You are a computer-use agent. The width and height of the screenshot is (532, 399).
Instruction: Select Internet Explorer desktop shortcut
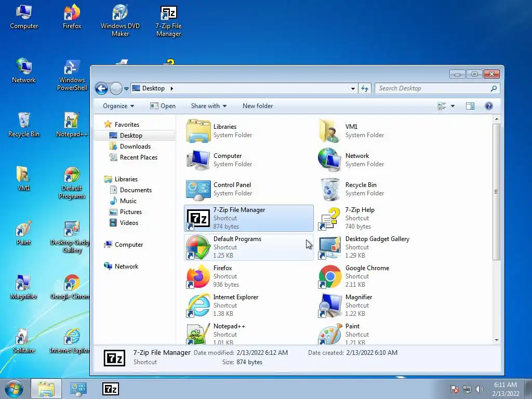pyautogui.click(x=70, y=341)
